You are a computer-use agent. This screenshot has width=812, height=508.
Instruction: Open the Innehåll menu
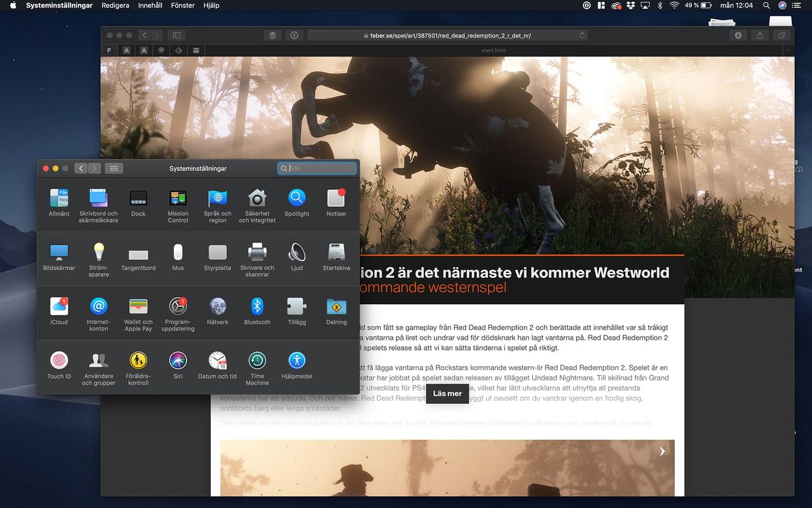150,5
